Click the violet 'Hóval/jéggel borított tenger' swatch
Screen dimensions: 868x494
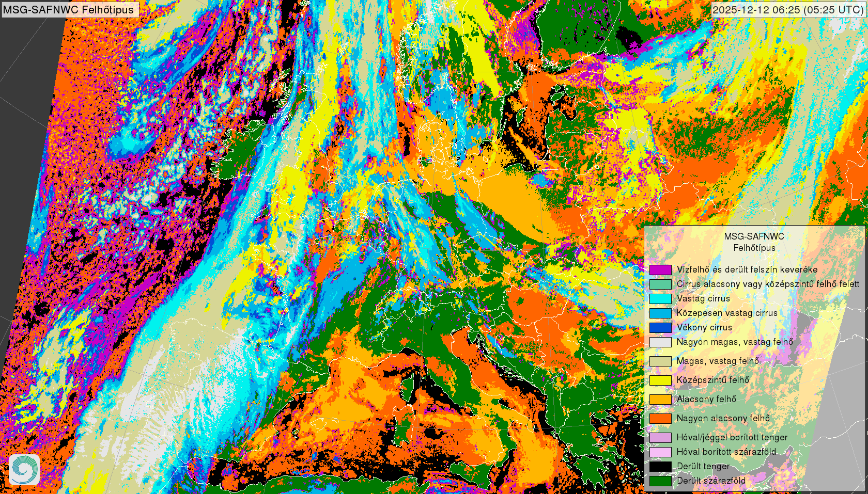pos(660,437)
